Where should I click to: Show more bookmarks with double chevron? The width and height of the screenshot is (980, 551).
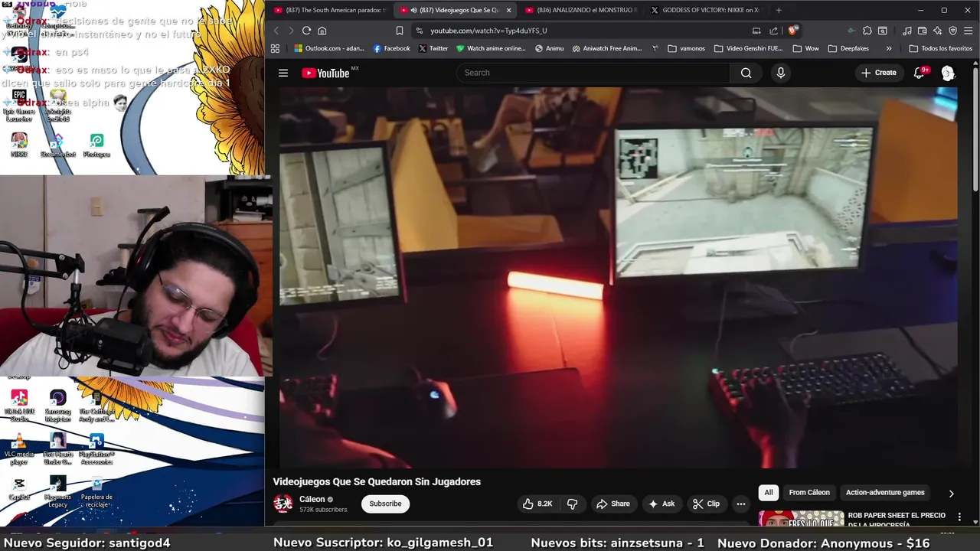[888, 48]
